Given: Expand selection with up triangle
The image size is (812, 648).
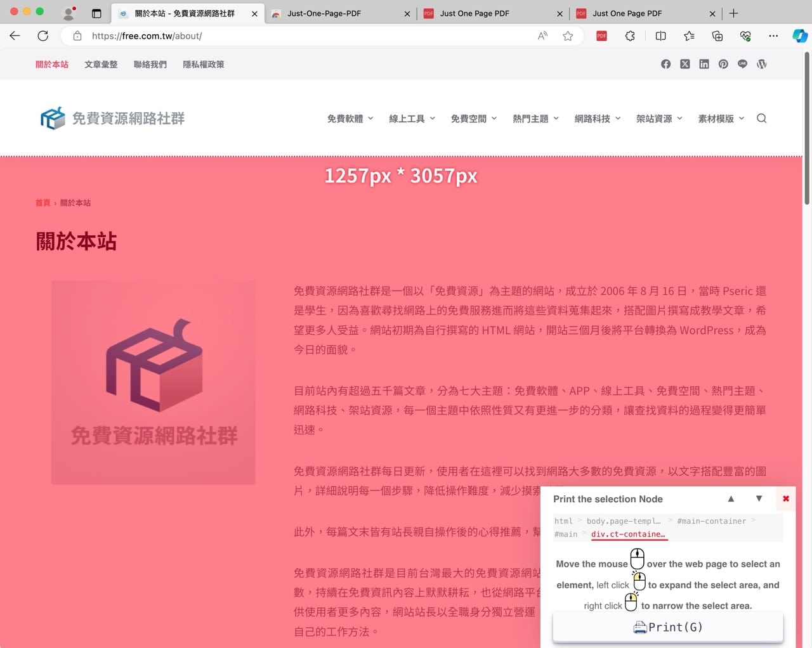Looking at the screenshot, I should (731, 499).
